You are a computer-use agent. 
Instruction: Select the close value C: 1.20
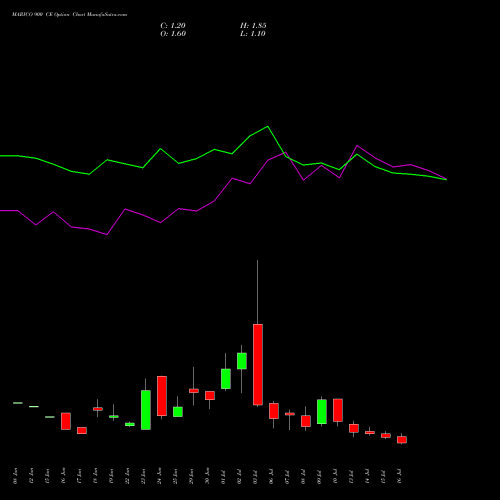click(173, 26)
